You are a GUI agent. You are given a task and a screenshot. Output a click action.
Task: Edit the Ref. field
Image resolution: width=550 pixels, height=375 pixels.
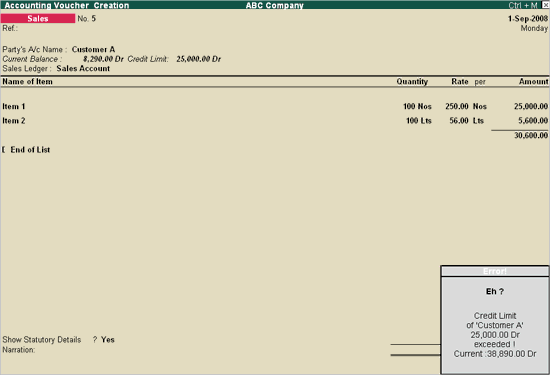(10, 28)
